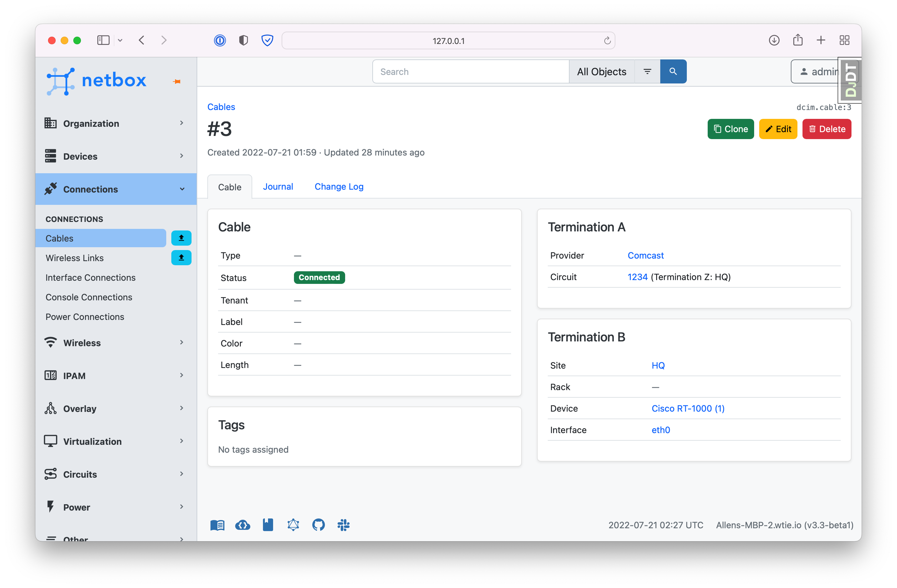Click the import icon next to Wireless Links

181,257
